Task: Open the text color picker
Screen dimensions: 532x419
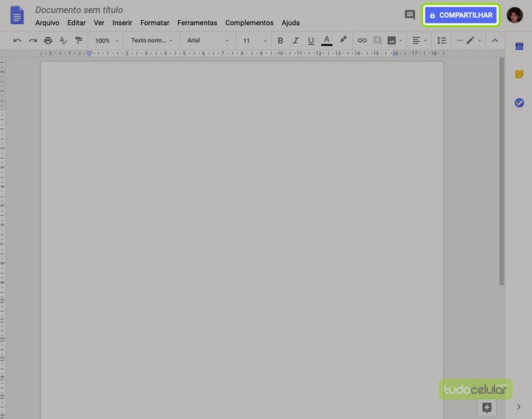Action: click(x=326, y=40)
